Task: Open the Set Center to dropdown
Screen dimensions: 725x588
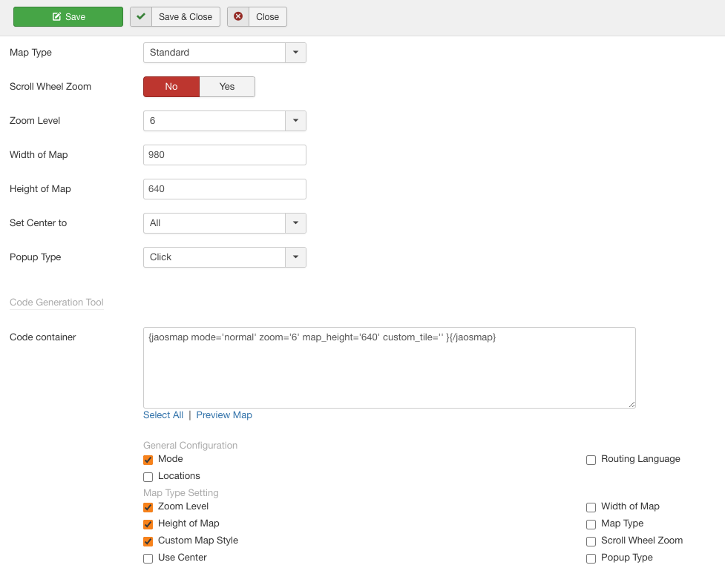Action: tap(295, 223)
